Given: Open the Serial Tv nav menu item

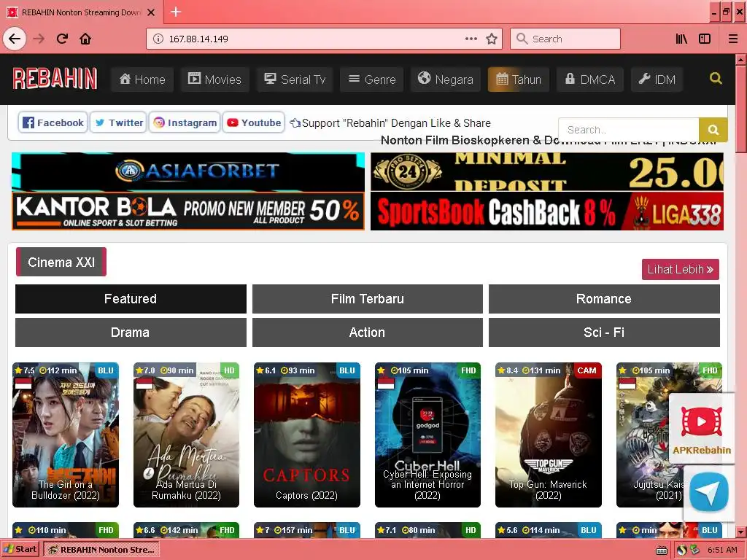Looking at the screenshot, I should tap(295, 79).
